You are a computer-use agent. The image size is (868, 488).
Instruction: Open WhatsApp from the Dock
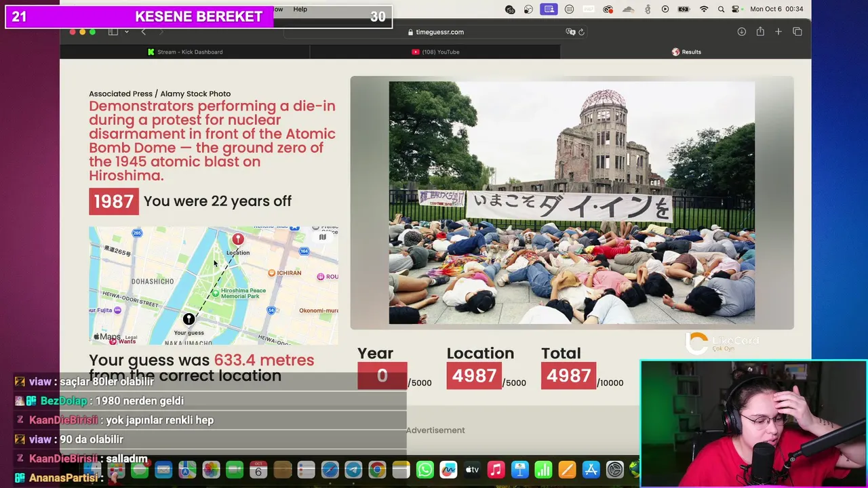[x=425, y=469]
